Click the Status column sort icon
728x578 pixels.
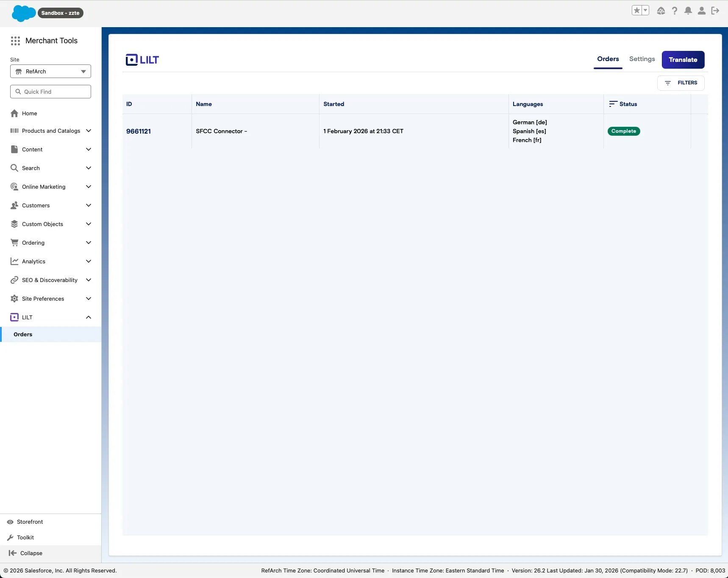[613, 104]
